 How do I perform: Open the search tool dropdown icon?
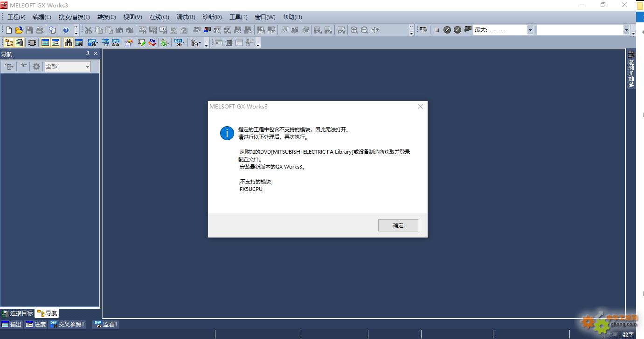(195, 42)
